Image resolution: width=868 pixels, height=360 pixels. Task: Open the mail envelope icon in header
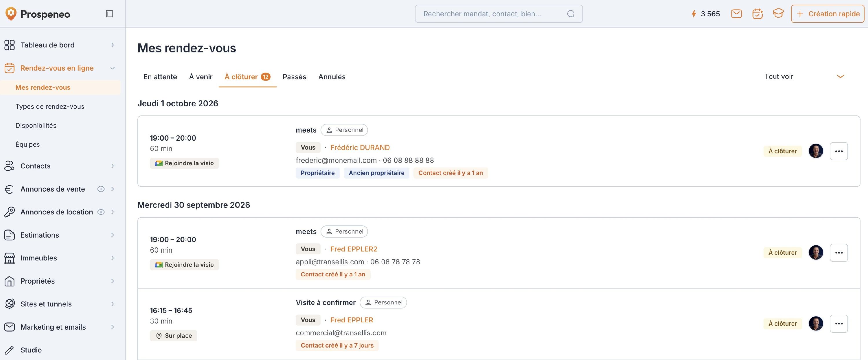737,14
